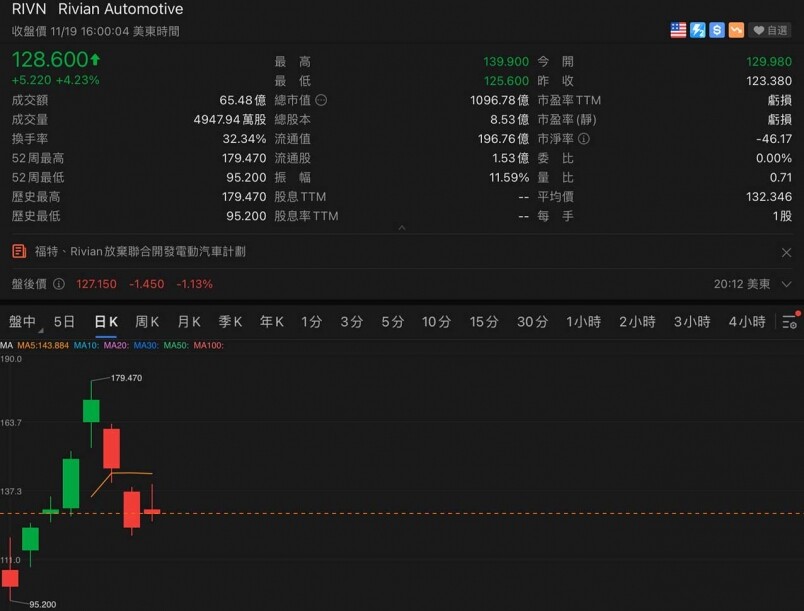Click the MA5:143.884 indicator label

[43, 345]
